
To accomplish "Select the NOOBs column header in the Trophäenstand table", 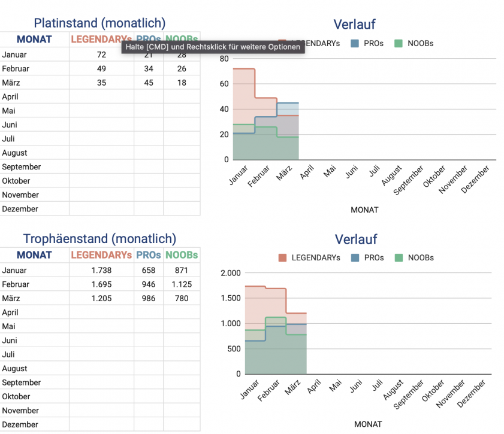I will [x=182, y=255].
